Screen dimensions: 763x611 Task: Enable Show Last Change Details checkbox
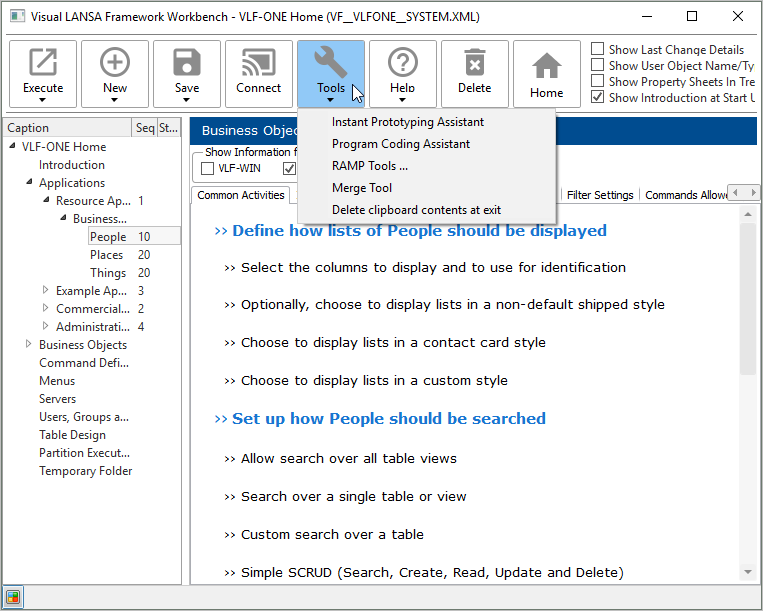coord(598,50)
